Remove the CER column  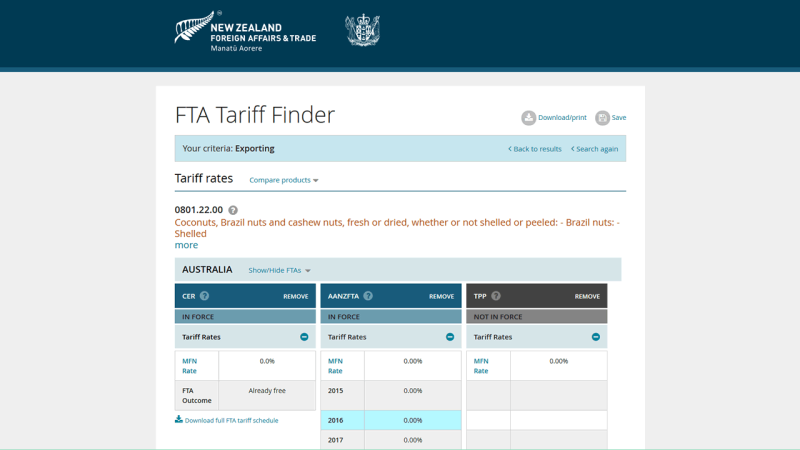[x=296, y=296]
